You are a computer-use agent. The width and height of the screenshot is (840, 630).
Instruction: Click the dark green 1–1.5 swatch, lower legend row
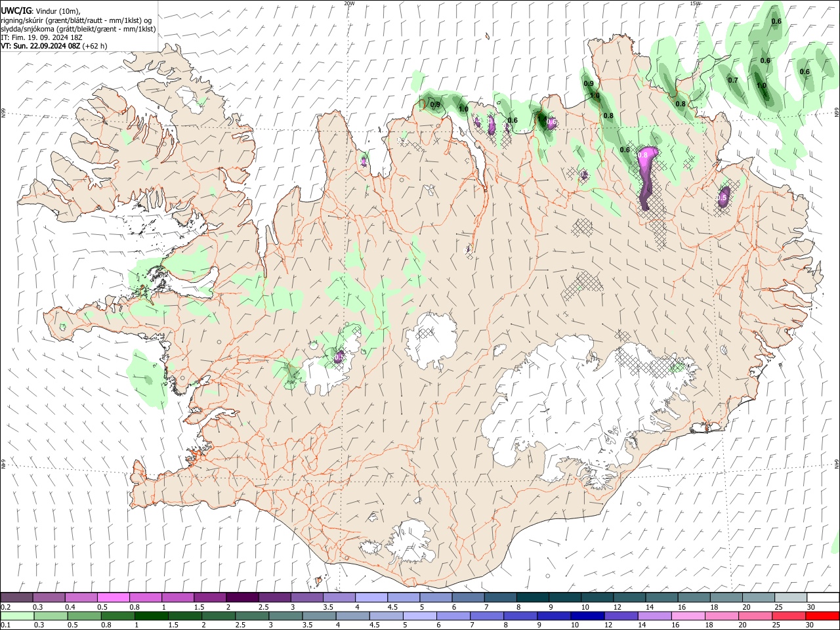click(151, 616)
